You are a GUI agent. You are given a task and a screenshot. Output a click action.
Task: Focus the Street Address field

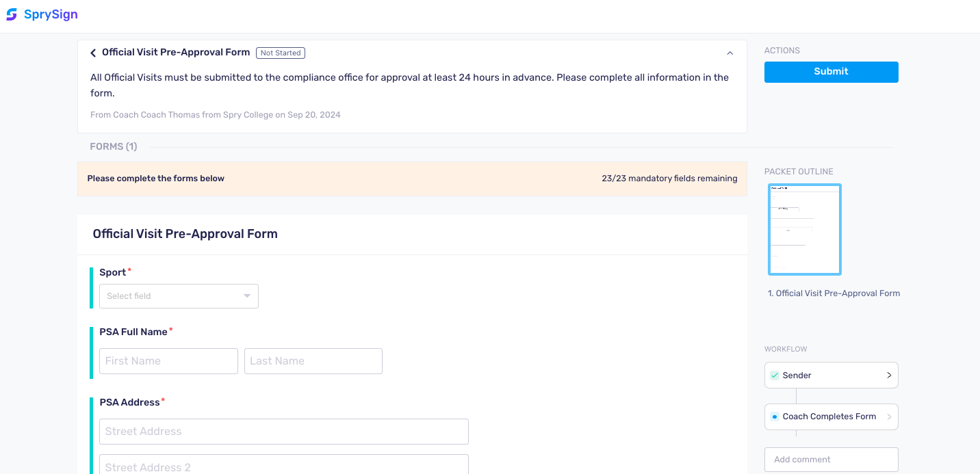point(284,432)
